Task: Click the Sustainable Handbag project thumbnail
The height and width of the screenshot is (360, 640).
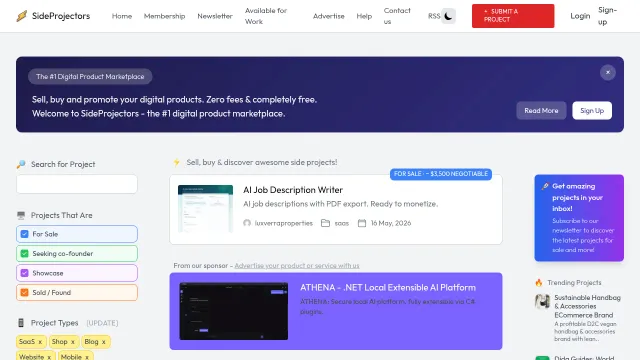Action: tap(542, 301)
